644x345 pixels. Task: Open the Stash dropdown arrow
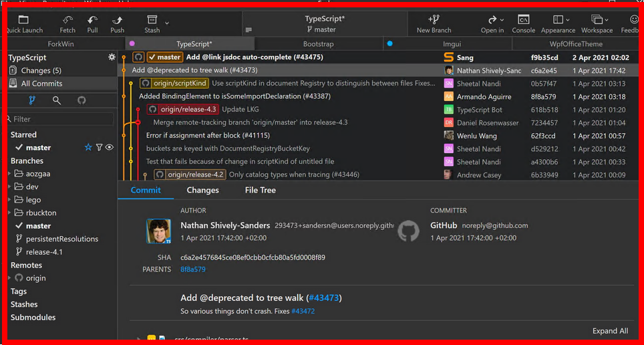(167, 23)
